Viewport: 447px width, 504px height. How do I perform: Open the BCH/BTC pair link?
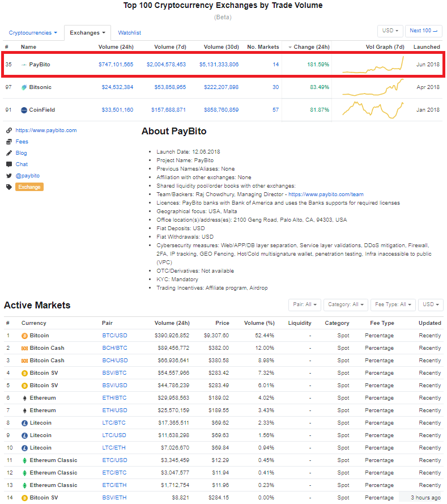pos(114,348)
